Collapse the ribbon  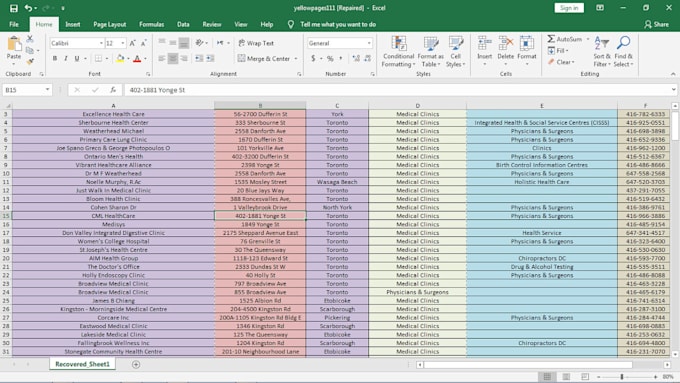673,74
